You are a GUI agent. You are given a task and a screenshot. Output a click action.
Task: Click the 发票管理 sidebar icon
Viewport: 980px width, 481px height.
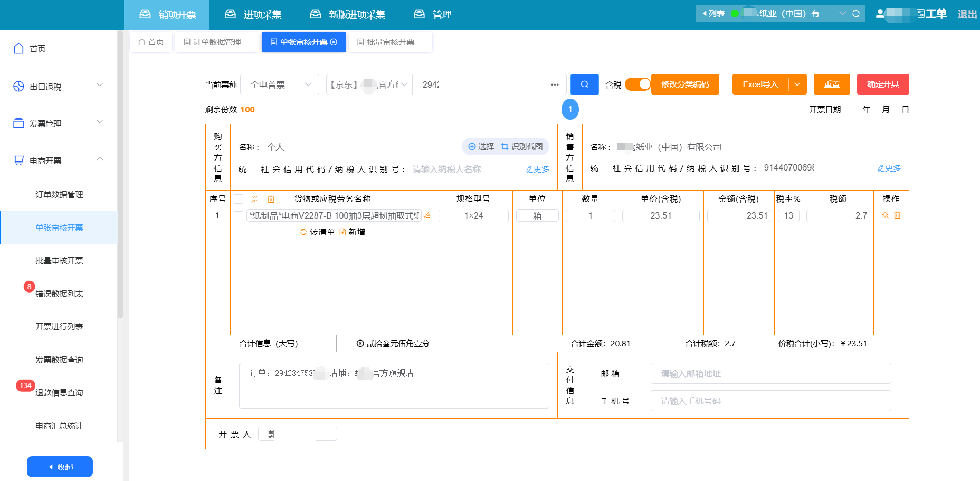click(x=18, y=123)
